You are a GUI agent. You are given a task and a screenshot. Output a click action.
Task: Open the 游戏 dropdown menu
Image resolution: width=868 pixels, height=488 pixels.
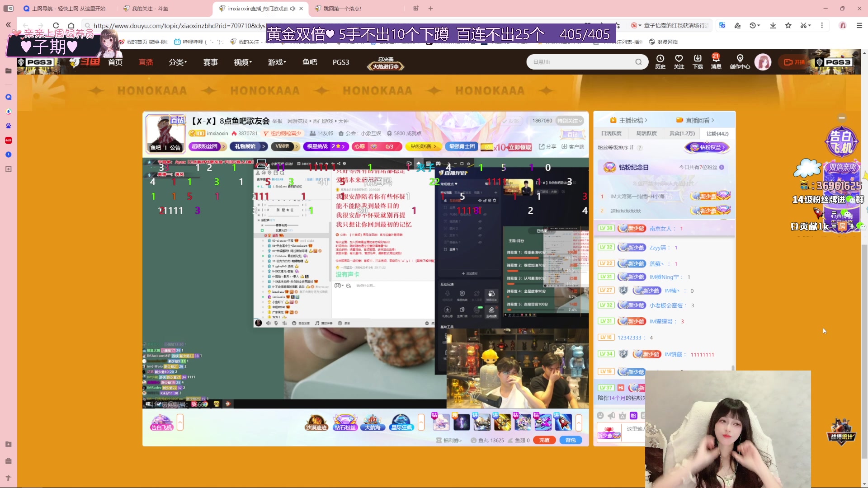click(277, 62)
